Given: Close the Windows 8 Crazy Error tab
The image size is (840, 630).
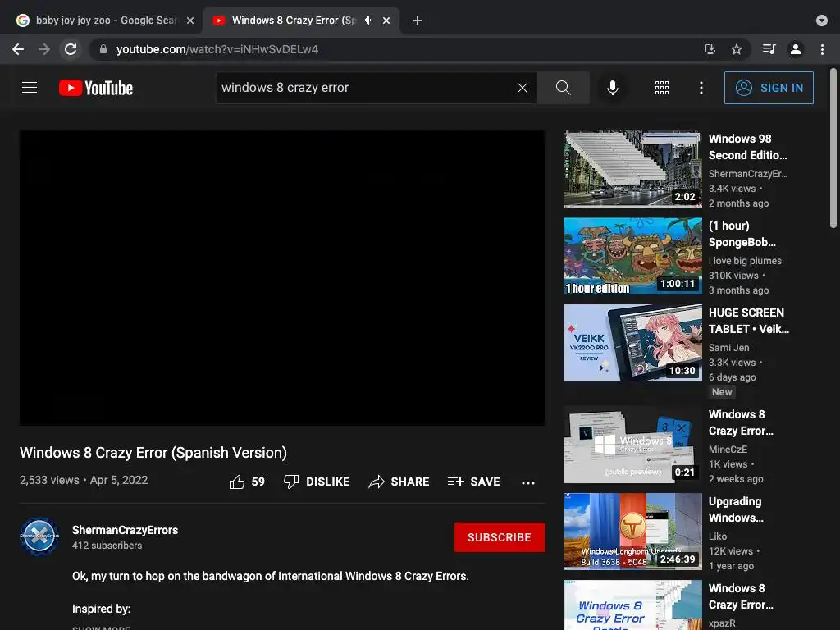Looking at the screenshot, I should click(x=386, y=21).
